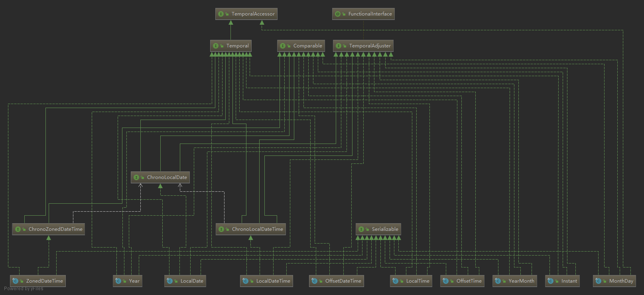Click the public visibility icon on Serializable

[368, 230]
